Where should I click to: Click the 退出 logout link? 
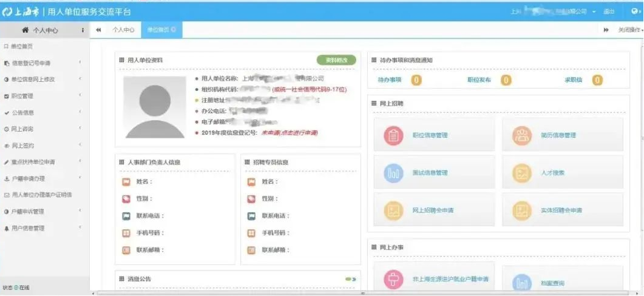pyautogui.click(x=609, y=12)
